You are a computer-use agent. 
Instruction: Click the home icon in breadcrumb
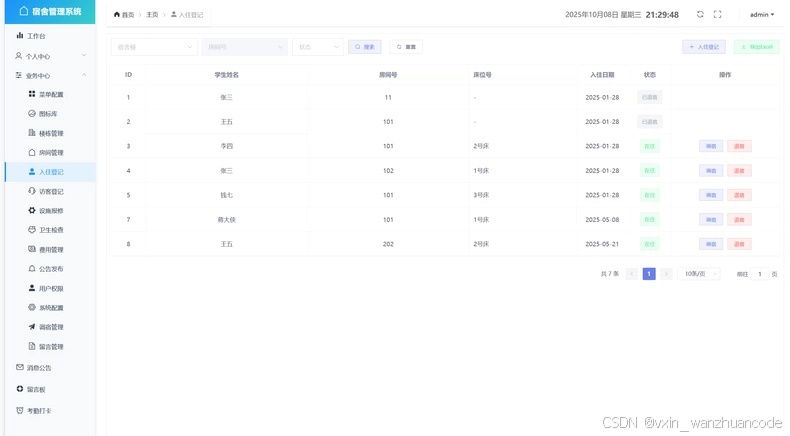click(117, 15)
